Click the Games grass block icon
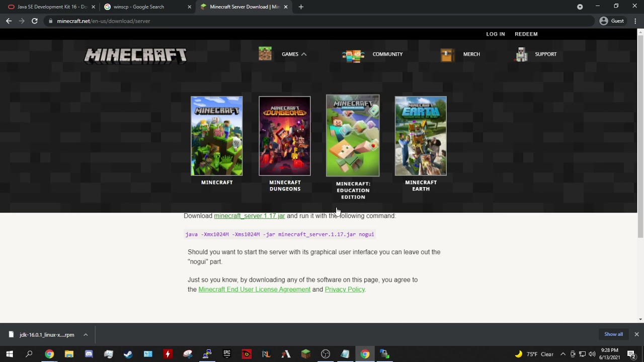Screen dimensions: 644x362 coord(265,54)
